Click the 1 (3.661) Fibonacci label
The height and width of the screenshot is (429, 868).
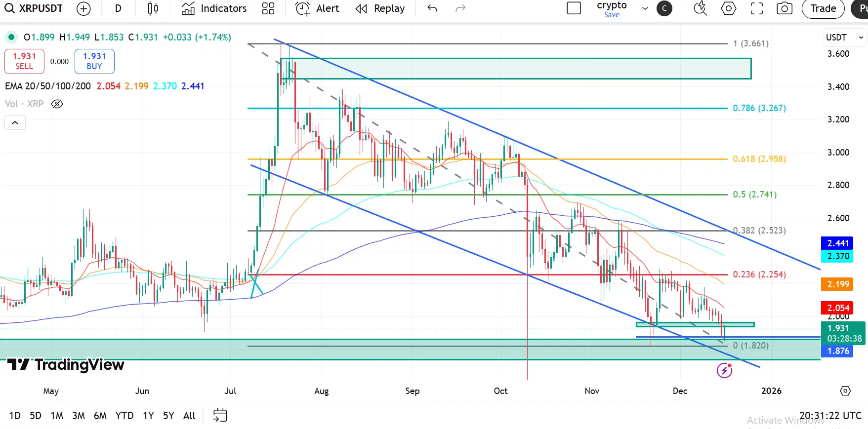(x=751, y=43)
